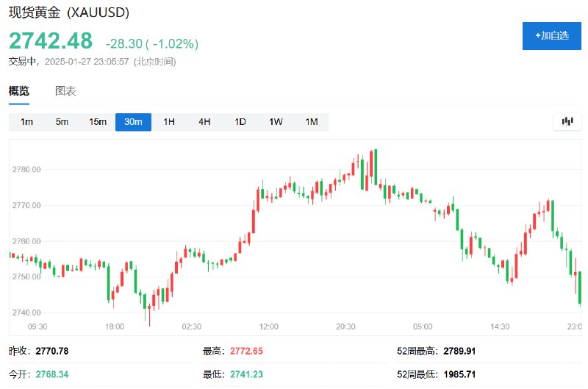Switch to the 概览 tab
This screenshot has width=588, height=389.
tap(19, 90)
